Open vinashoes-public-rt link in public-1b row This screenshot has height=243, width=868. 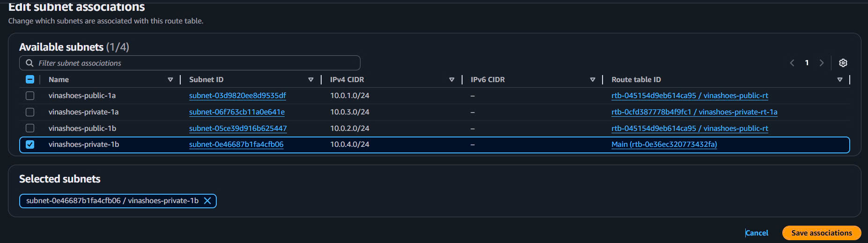pos(690,128)
